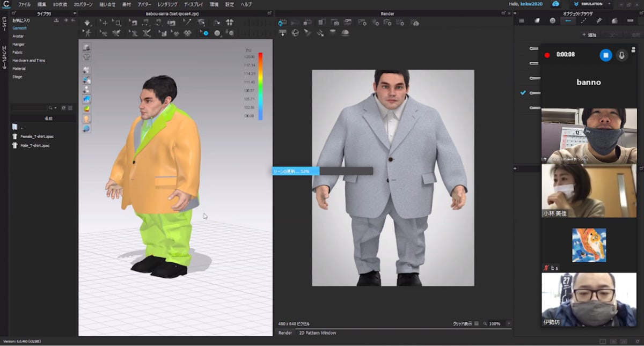Viewport: 644px width, 346px height.
Task: Click the 追加 add button
Action: click(590, 35)
